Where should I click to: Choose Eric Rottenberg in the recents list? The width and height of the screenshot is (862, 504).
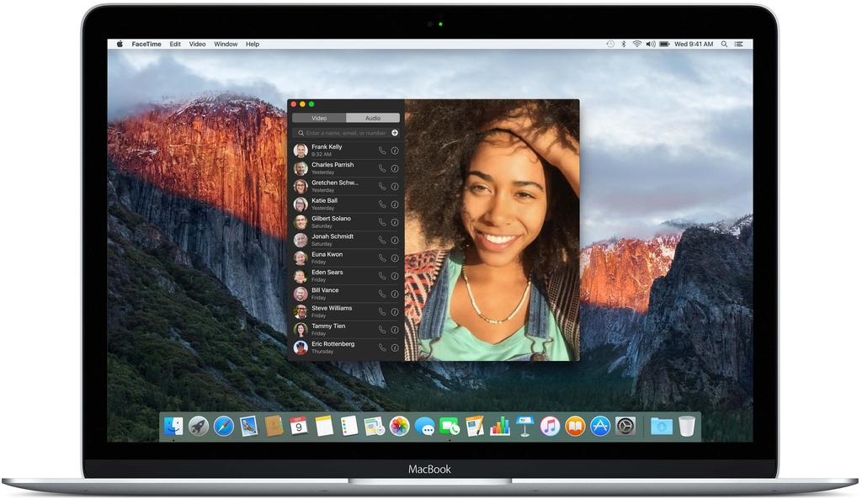(x=346, y=347)
